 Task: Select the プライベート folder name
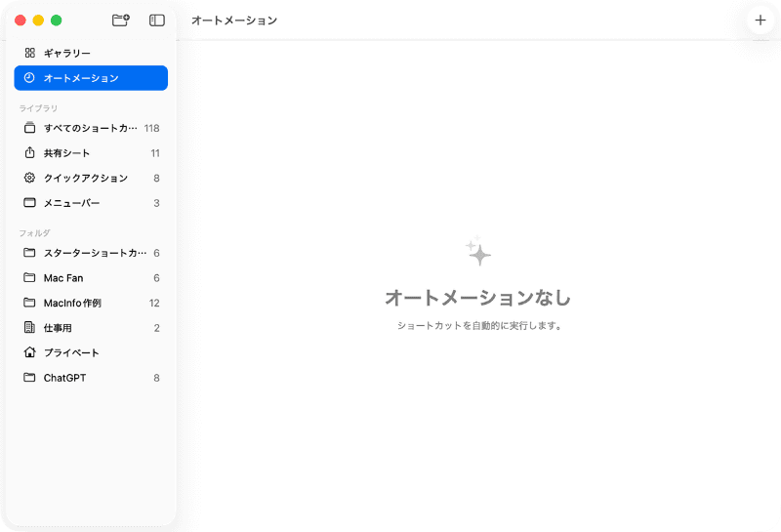(71, 352)
